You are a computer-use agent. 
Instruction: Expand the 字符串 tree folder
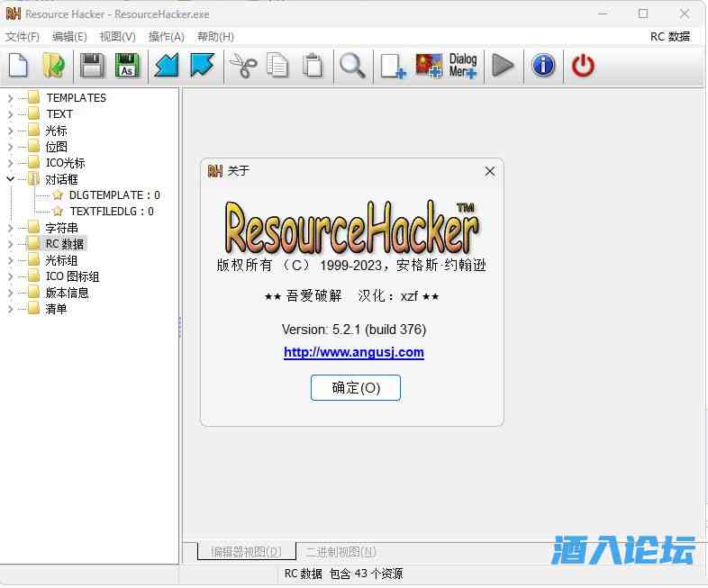click(10, 228)
